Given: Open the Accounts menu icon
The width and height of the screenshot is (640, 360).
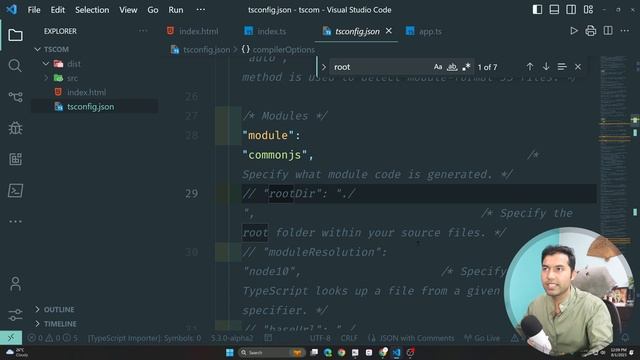Looking at the screenshot, I should [x=15, y=284].
